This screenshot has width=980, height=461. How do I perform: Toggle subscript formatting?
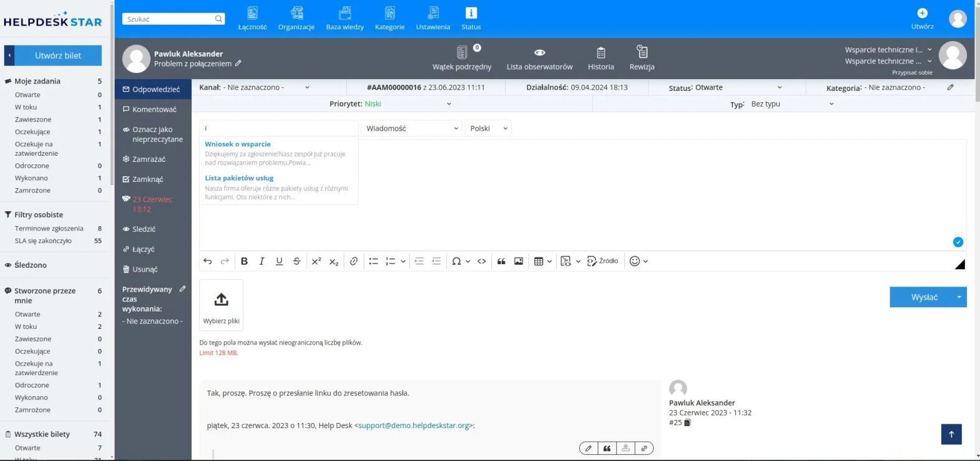334,261
